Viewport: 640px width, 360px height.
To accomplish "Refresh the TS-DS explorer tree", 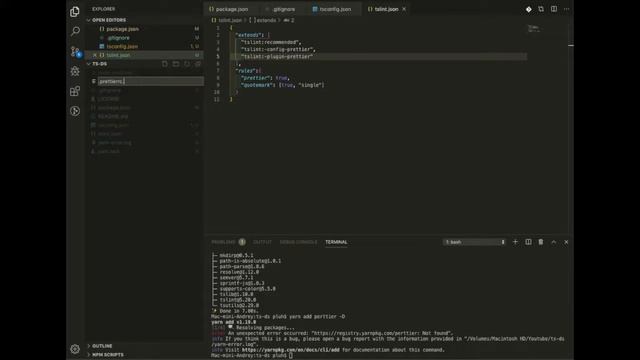I will click(187, 64).
